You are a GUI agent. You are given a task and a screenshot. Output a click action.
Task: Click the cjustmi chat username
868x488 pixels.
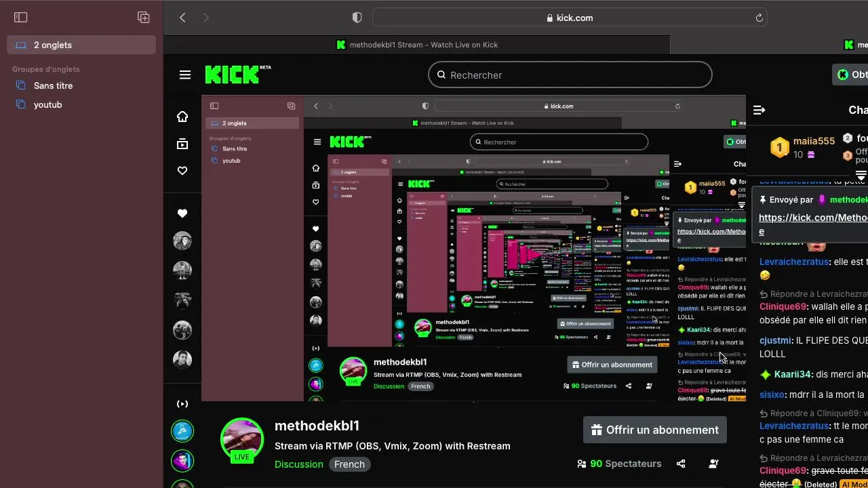click(775, 340)
